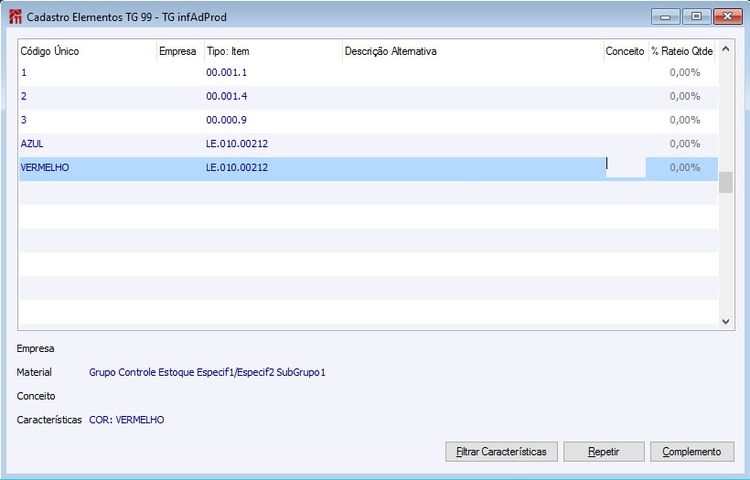This screenshot has height=480, width=750.
Task: Click LE.010.00212 in the VERMELHO row
Action: click(x=237, y=168)
